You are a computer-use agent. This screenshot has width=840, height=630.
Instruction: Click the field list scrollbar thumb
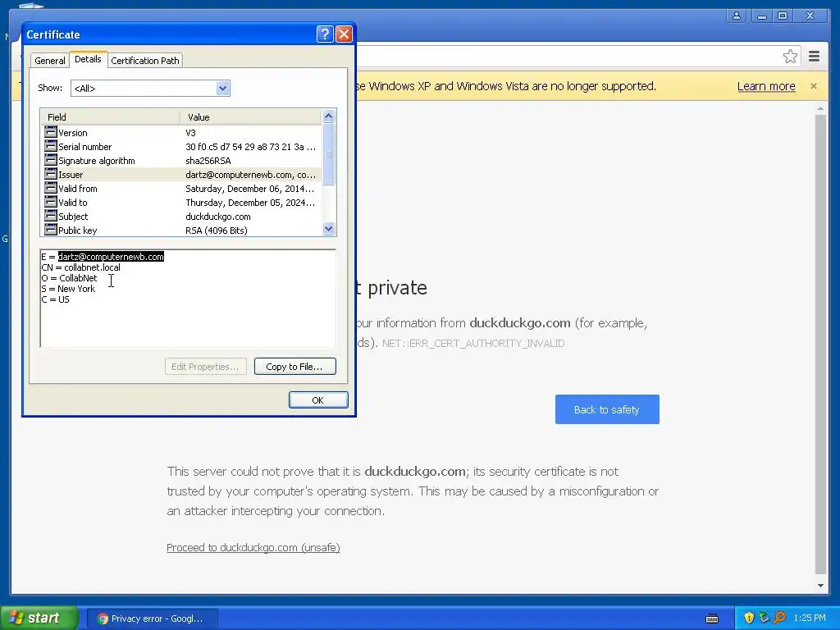[328, 154]
